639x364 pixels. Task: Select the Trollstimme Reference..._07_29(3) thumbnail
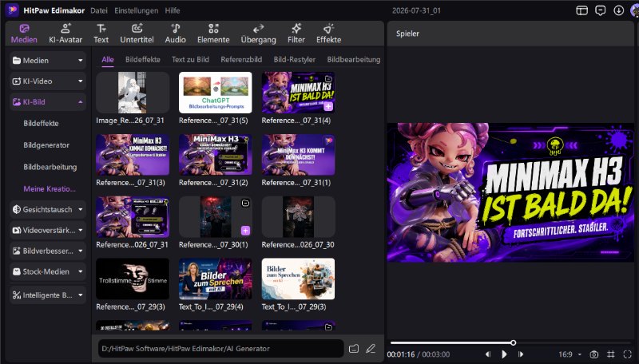pyautogui.click(x=133, y=279)
